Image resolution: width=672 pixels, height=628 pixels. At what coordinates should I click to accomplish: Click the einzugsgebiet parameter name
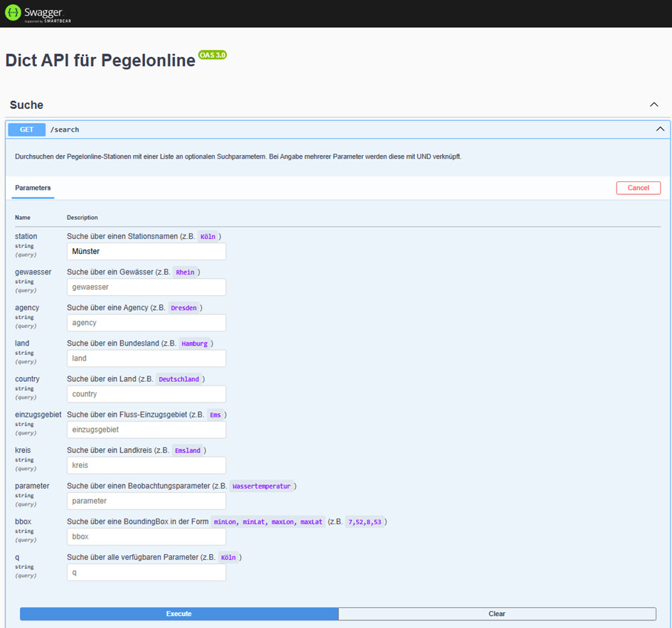point(38,415)
